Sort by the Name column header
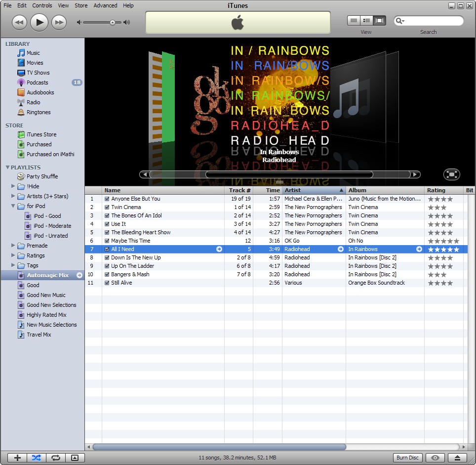 click(x=163, y=190)
